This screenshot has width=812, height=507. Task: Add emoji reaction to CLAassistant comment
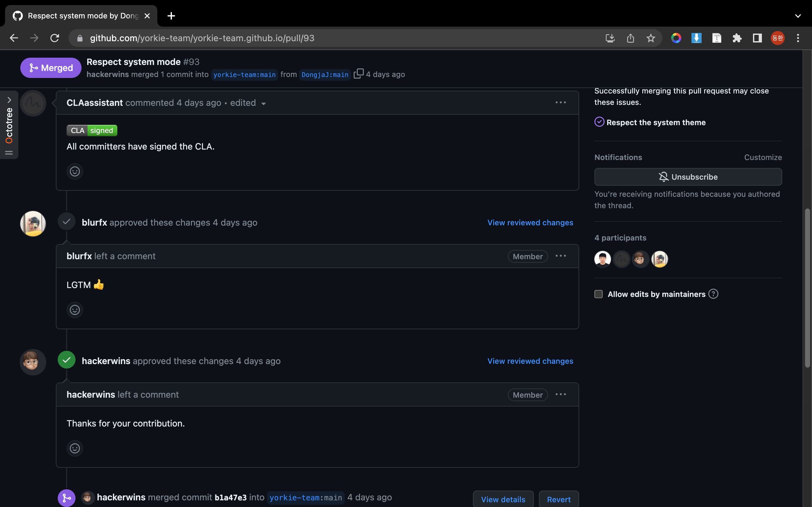pyautogui.click(x=75, y=172)
